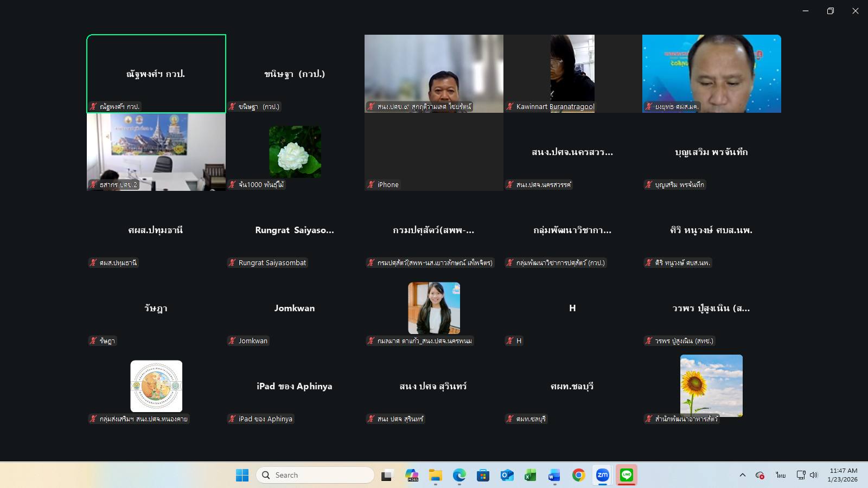
Task: Expand the hidden system tray icons chevron
Action: click(742, 476)
